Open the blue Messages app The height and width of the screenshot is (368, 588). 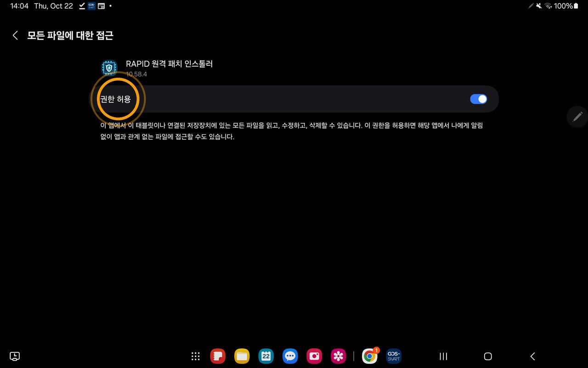click(x=290, y=356)
